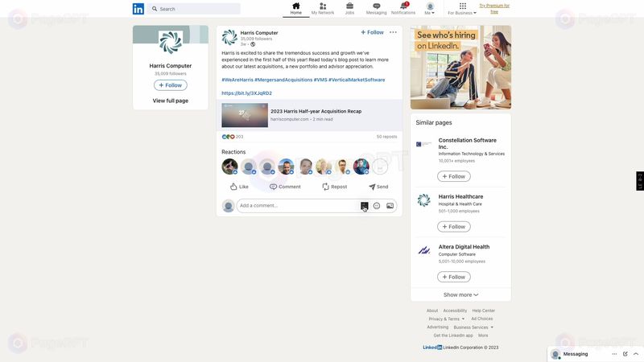Click More in footer
This screenshot has height=362, width=644.
tap(483, 335)
